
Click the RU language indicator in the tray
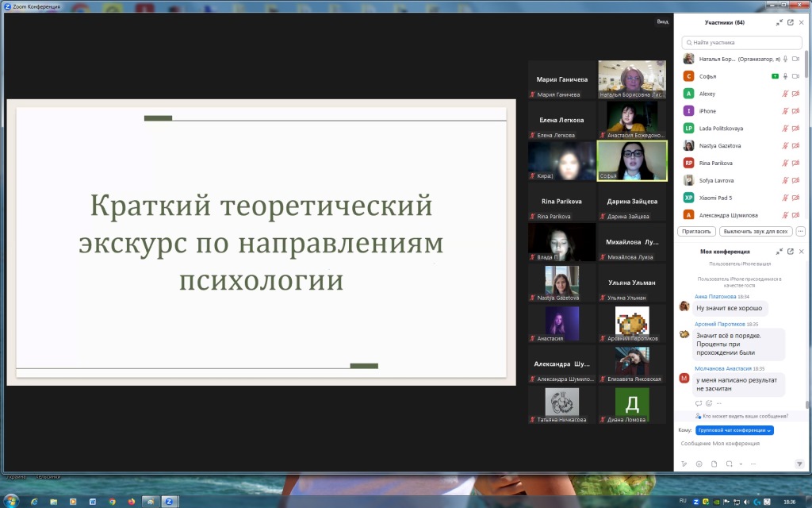683,501
